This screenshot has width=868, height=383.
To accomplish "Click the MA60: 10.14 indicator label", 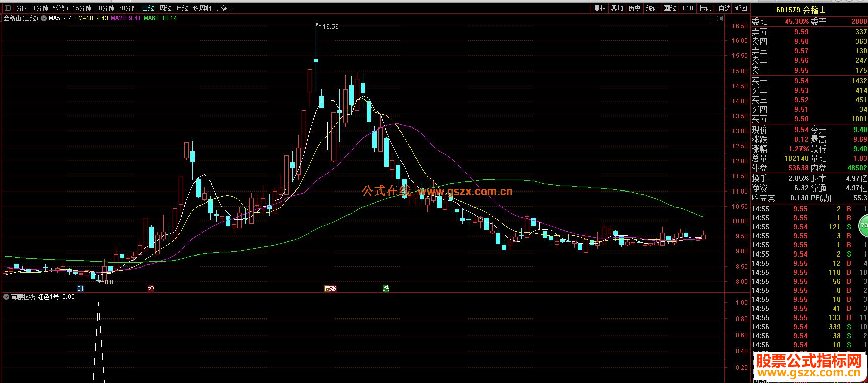I will tap(160, 18).
